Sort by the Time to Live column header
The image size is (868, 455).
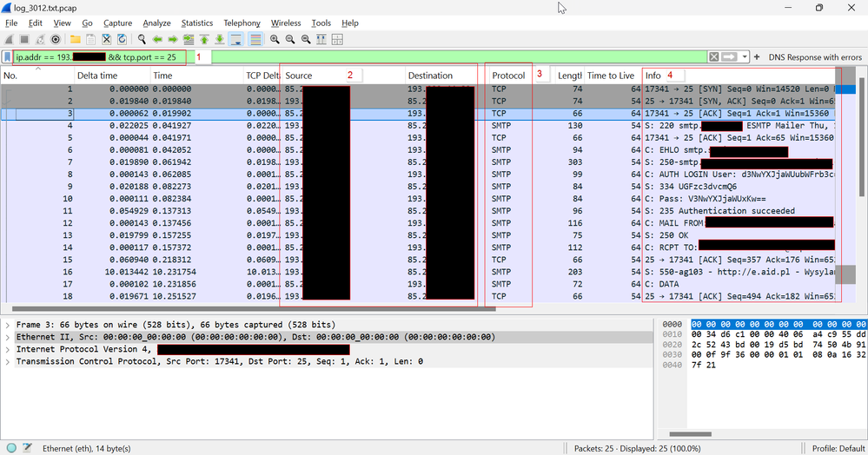[x=612, y=76]
